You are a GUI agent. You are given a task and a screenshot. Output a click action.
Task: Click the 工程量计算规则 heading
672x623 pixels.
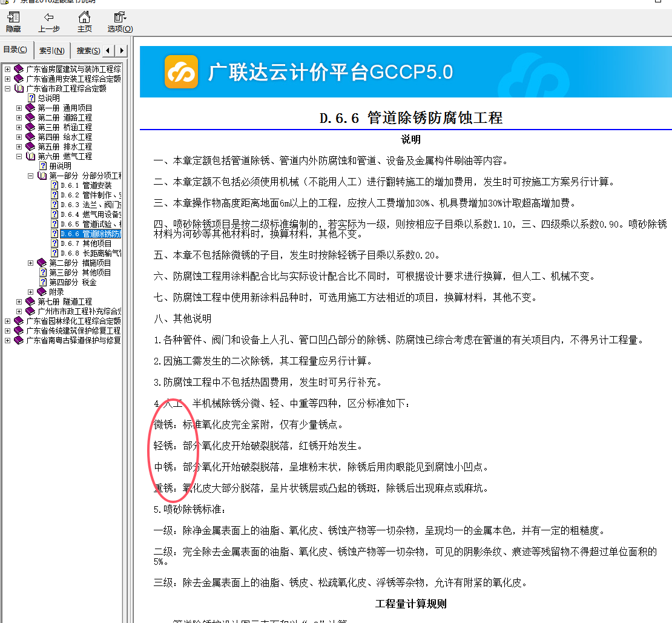(411, 604)
